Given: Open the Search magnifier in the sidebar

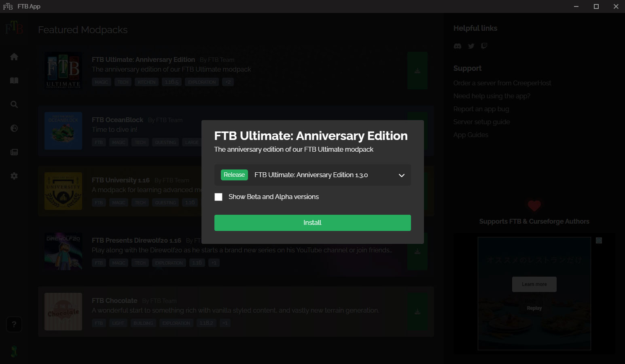Looking at the screenshot, I should (x=14, y=104).
